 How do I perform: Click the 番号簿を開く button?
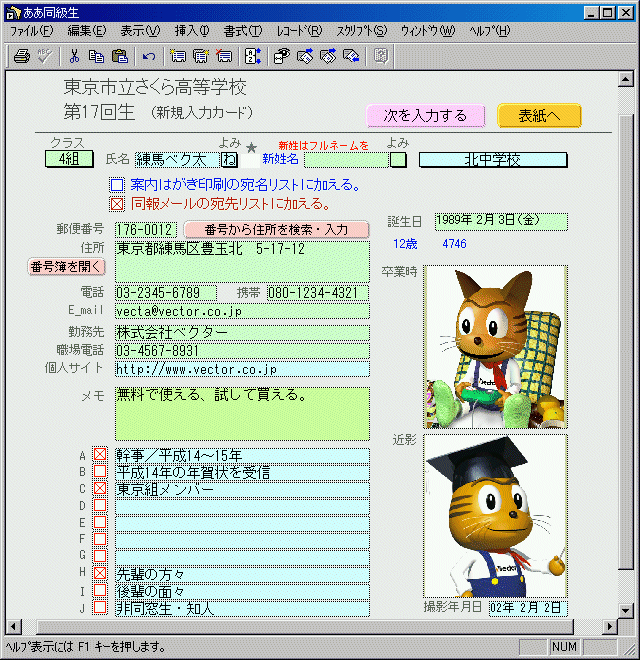pyautogui.click(x=66, y=266)
